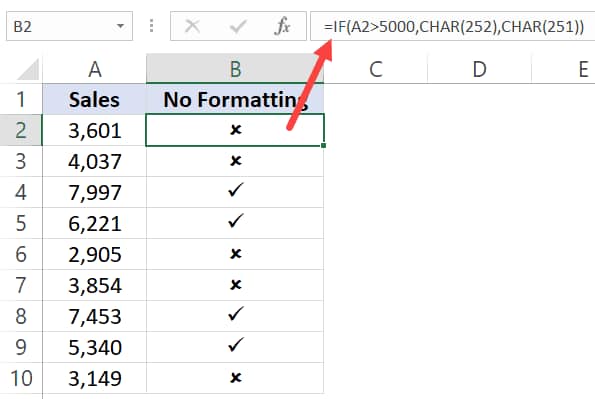Select column C header
The width and height of the screenshot is (595, 399).
[376, 69]
